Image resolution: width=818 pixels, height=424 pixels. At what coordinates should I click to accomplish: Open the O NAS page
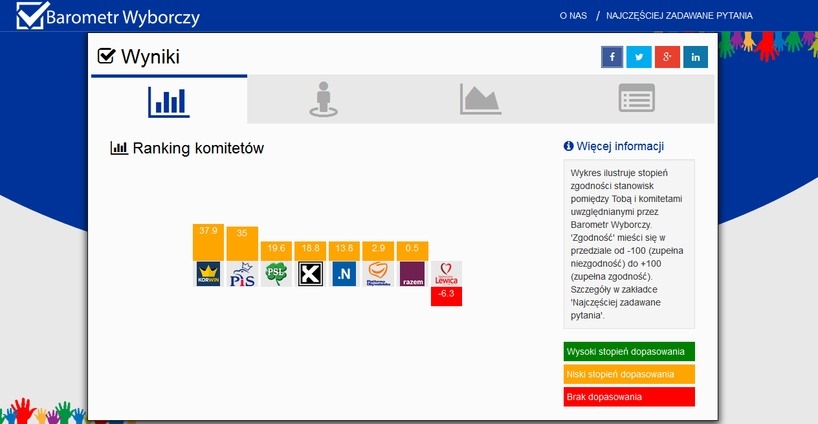(x=573, y=15)
